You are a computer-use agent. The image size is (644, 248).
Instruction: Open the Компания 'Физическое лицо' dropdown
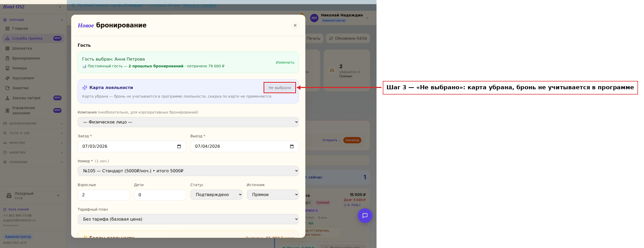point(188,122)
